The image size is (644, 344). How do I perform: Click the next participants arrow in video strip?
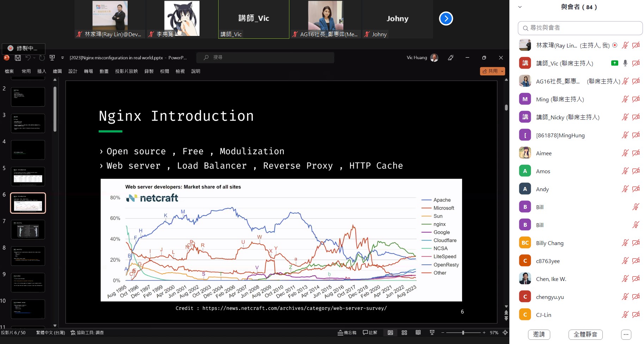(x=446, y=19)
